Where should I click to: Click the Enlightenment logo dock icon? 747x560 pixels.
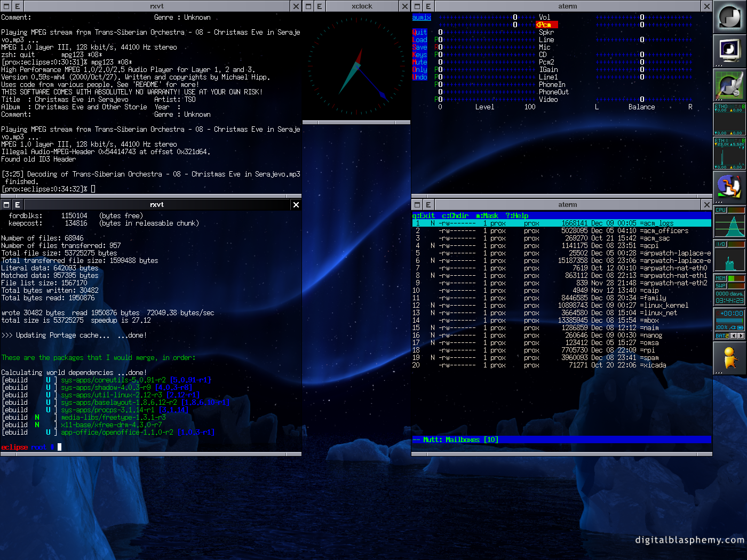729,17
